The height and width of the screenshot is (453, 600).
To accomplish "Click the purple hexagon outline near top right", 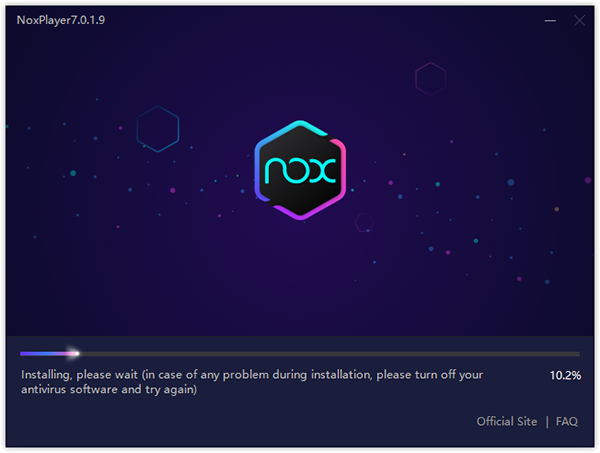I will 430,78.
